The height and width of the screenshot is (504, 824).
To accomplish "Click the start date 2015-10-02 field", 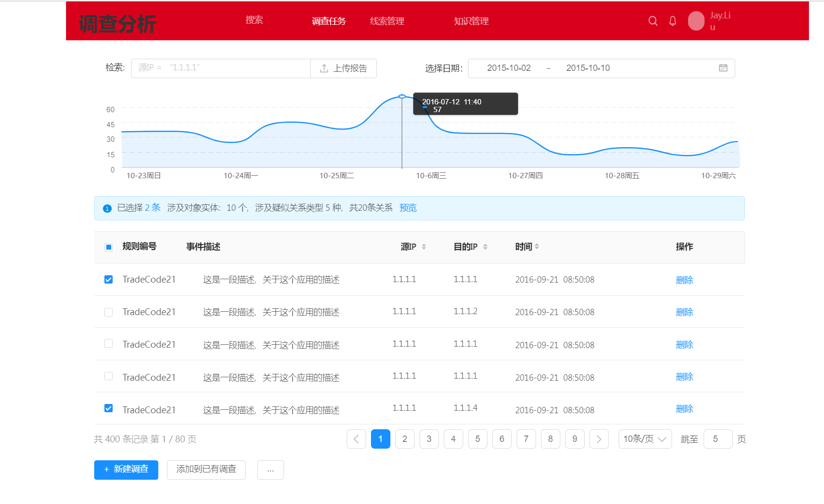I will click(x=509, y=68).
